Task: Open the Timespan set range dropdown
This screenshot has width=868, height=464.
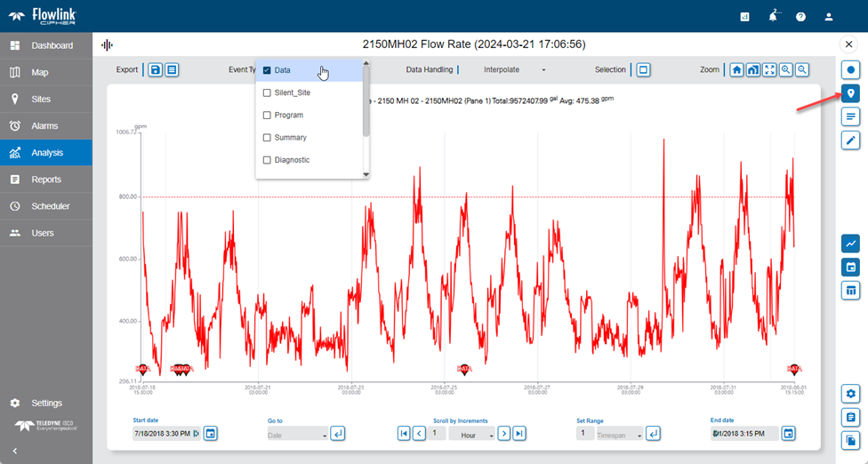Action: click(x=619, y=434)
